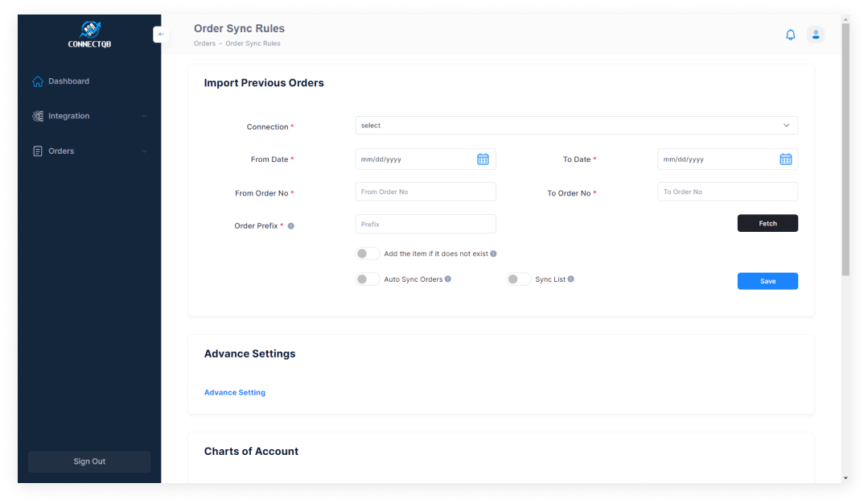Viewport: 868px width, 504px height.
Task: Click the ConnectQB logo
Action: tap(89, 35)
